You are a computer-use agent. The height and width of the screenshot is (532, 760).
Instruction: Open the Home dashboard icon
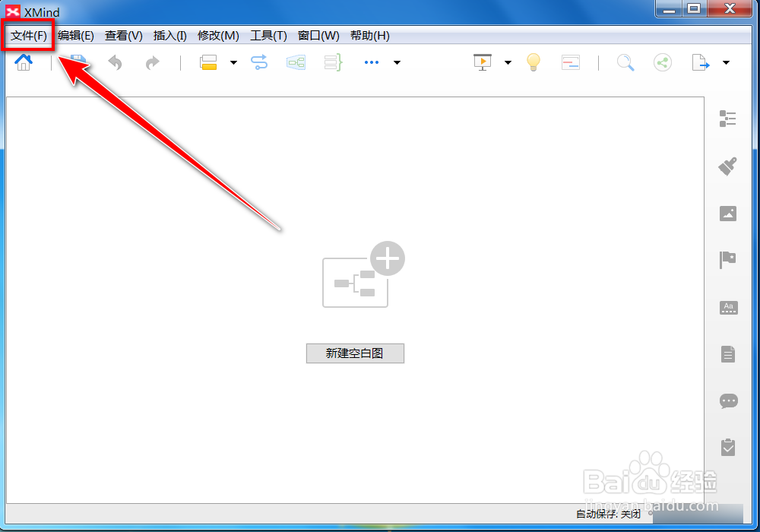click(24, 62)
